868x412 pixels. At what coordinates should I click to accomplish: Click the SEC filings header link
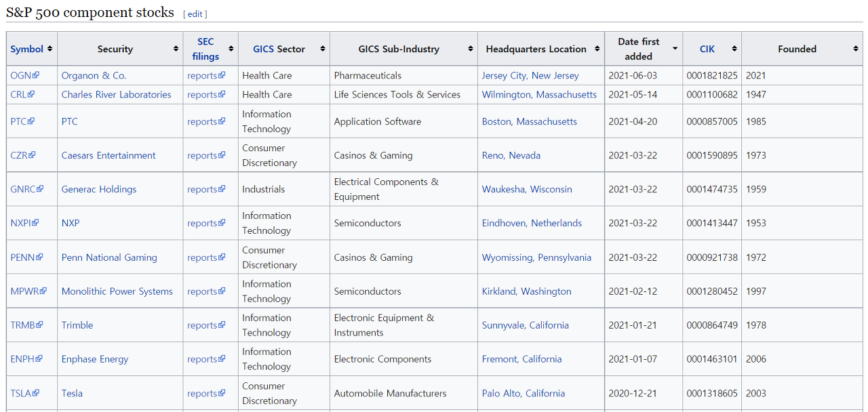point(205,49)
